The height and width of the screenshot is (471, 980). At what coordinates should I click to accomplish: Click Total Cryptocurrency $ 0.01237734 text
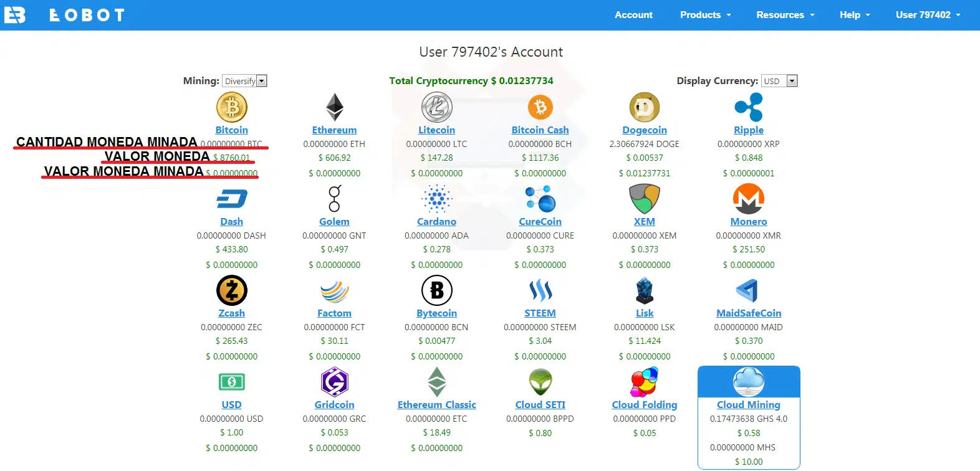coord(471,81)
